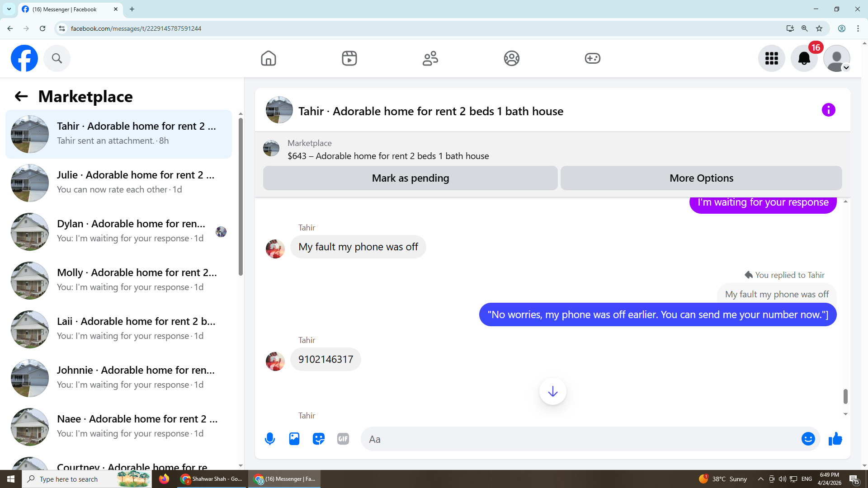Open Reels video icon
The width and height of the screenshot is (868, 488).
coord(349,58)
